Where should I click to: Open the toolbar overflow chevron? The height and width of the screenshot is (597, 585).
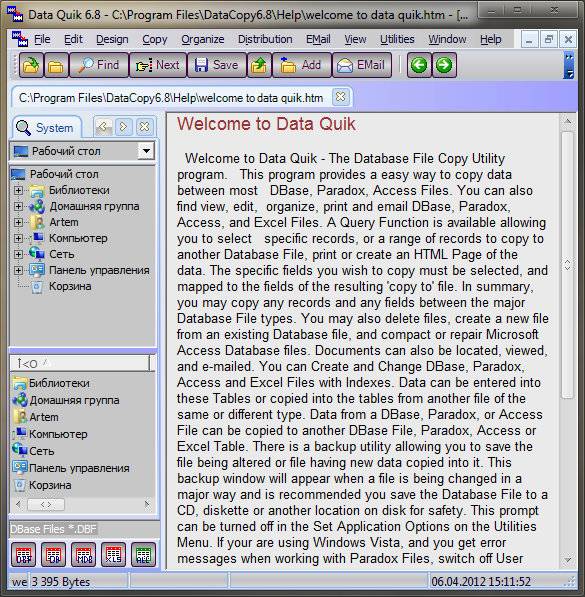point(569,65)
